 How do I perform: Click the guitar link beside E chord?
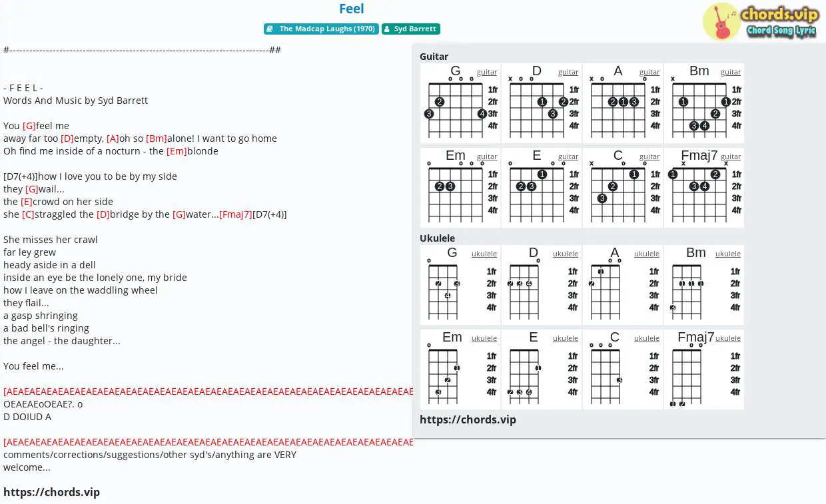pos(568,156)
